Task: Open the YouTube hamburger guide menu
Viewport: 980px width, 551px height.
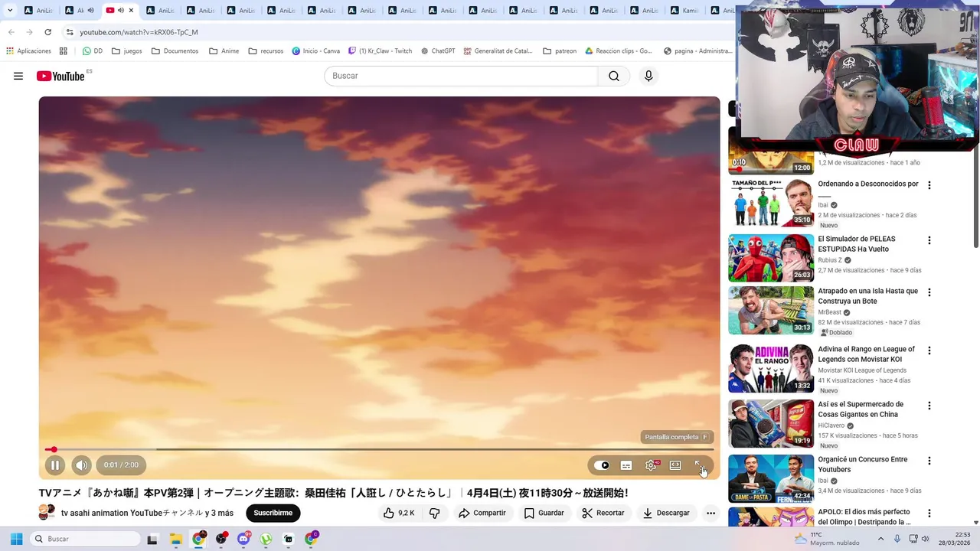Action: click(18, 76)
